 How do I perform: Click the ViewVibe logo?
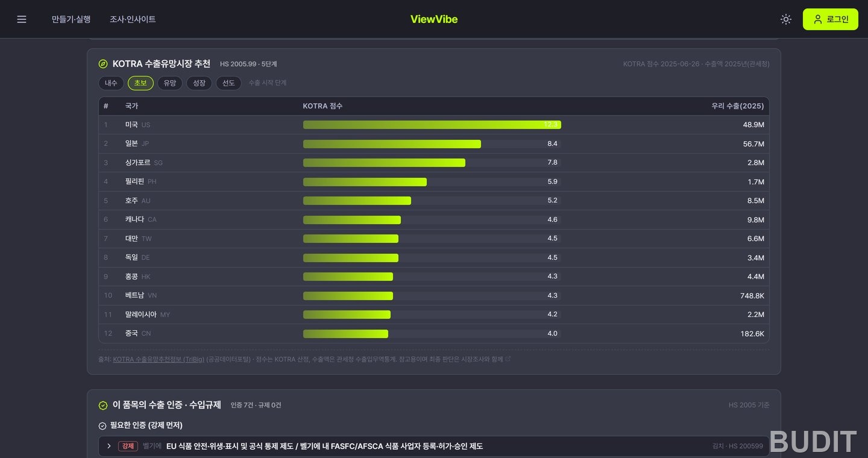tap(434, 19)
